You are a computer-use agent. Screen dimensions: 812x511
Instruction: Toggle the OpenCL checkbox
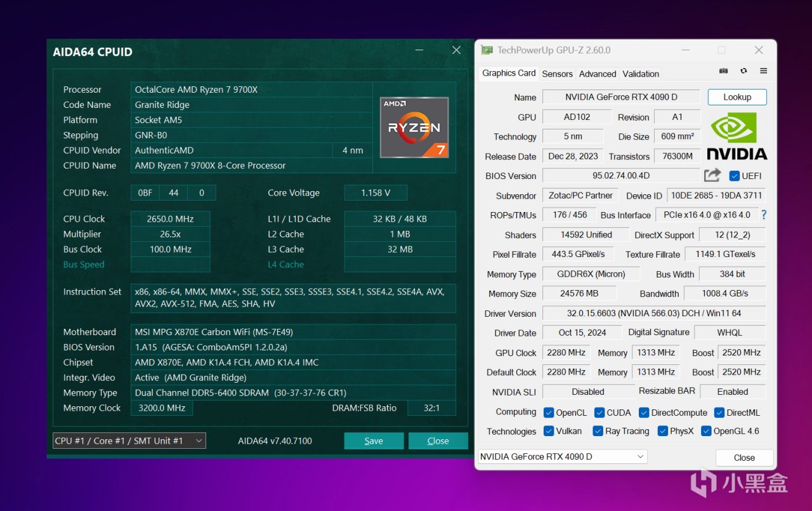pyautogui.click(x=549, y=413)
